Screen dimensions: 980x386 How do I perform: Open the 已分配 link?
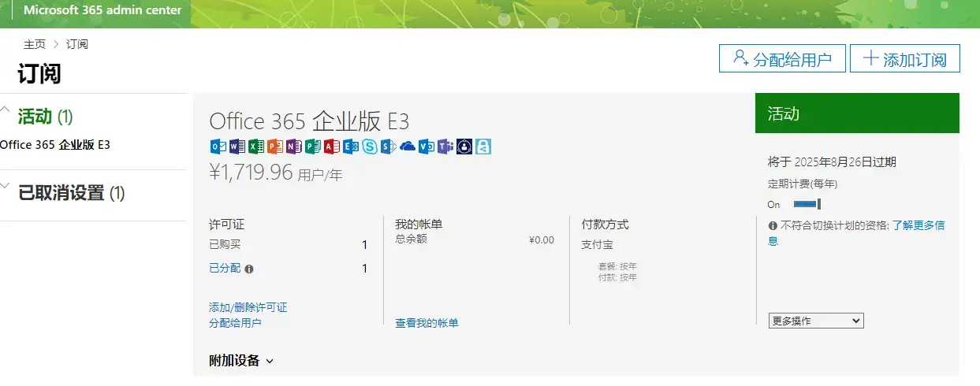point(225,269)
